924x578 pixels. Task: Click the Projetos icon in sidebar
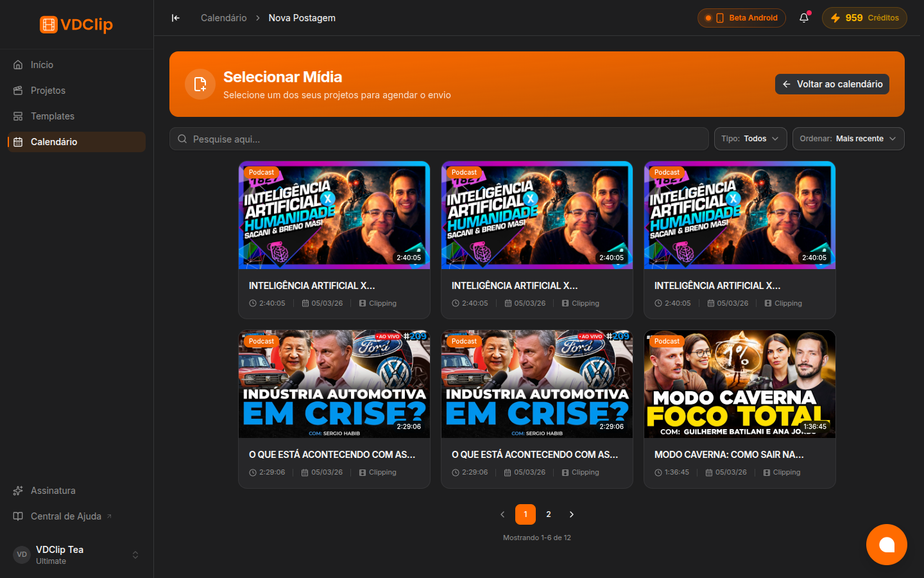point(18,91)
